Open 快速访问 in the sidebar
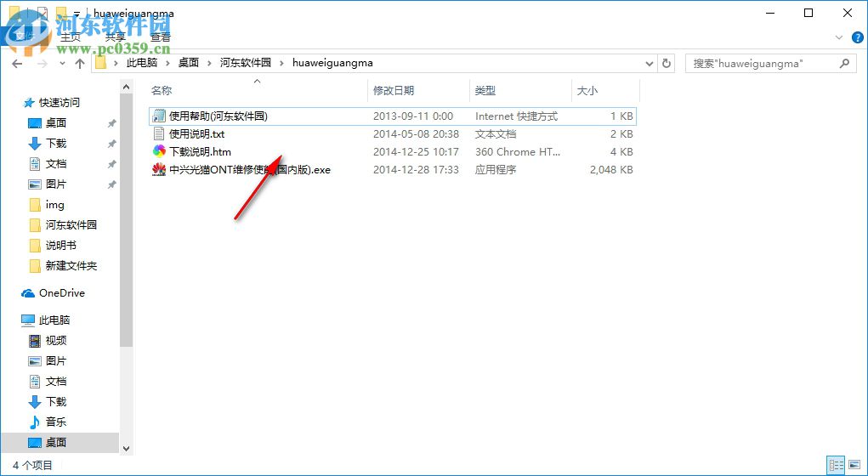 click(x=60, y=102)
